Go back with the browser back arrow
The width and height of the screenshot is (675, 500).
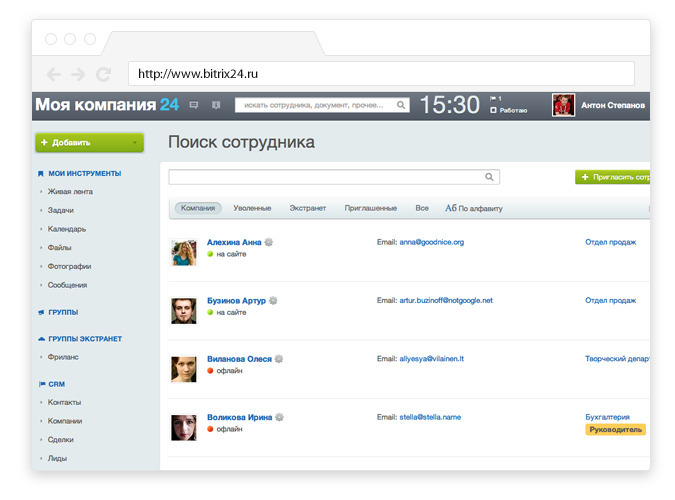pyautogui.click(x=53, y=74)
